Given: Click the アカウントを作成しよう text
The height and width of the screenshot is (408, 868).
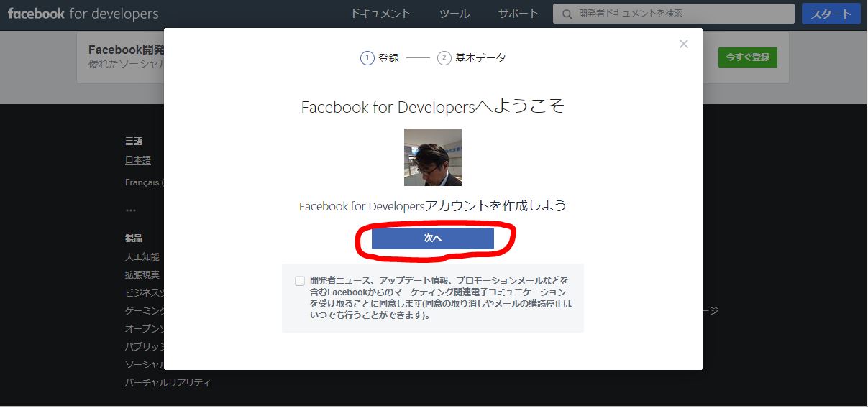Looking at the screenshot, I should tap(495, 205).
